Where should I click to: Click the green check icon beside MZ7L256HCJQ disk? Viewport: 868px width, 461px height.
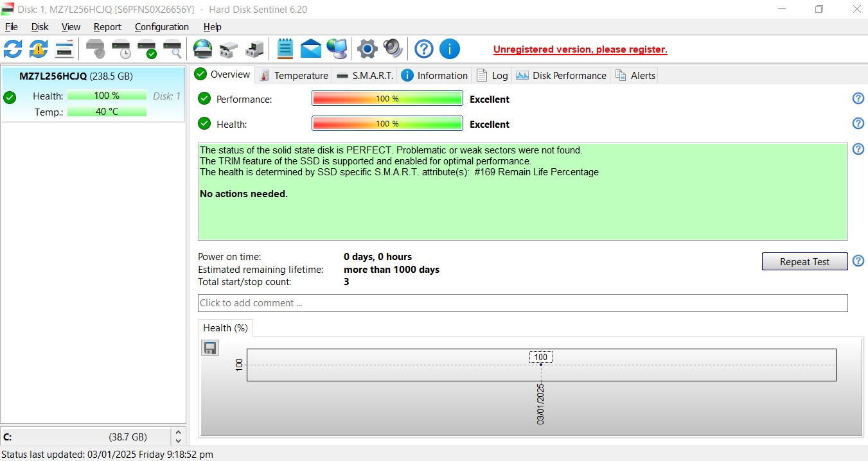(10, 98)
